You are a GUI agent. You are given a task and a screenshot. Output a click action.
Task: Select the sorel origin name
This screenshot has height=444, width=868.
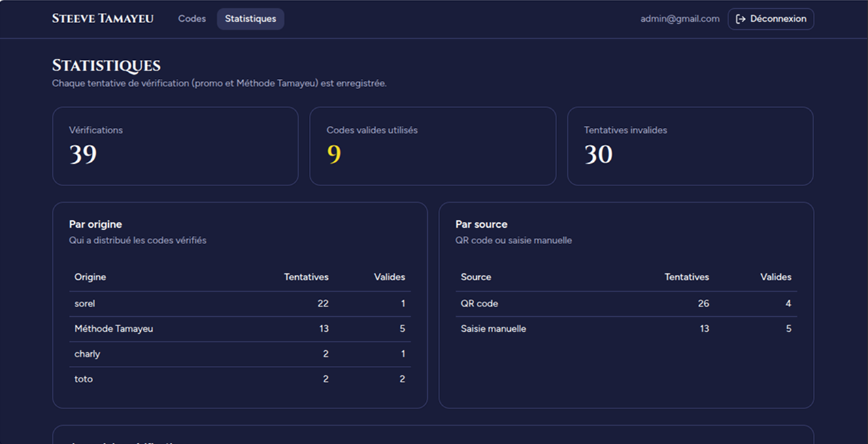click(x=85, y=303)
